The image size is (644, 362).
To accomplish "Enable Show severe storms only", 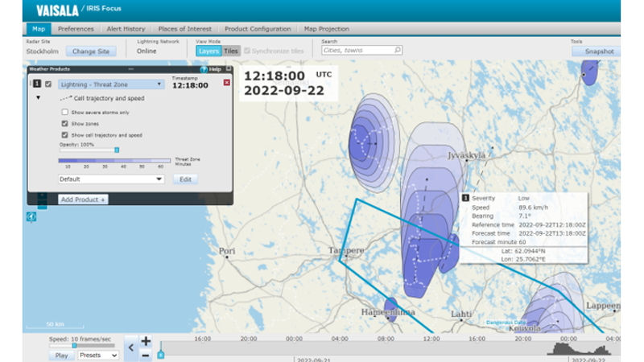I will (65, 112).
